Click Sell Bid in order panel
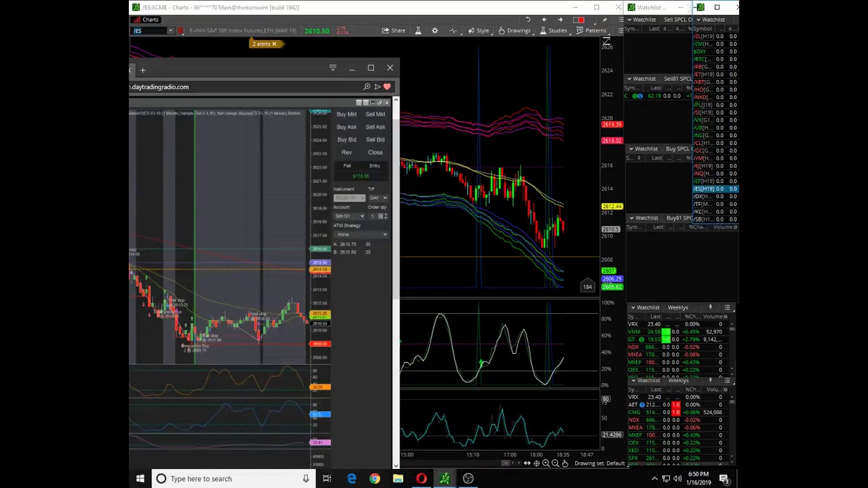Image resolution: width=868 pixels, height=488 pixels. pos(375,140)
